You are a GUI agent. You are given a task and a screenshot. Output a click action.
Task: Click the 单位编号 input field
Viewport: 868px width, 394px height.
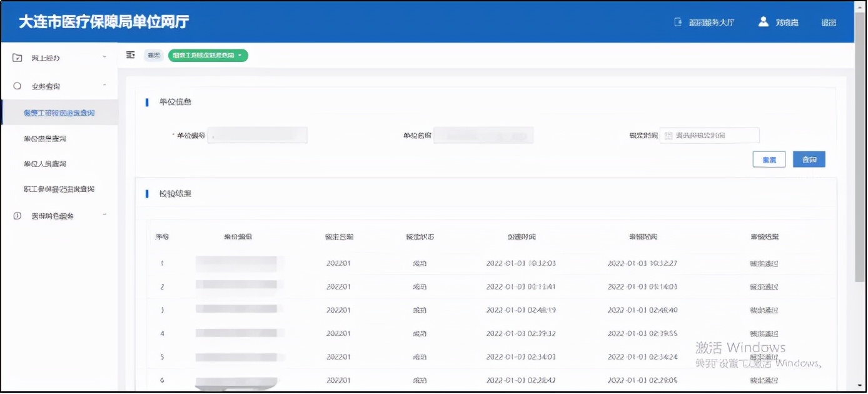[x=257, y=136]
